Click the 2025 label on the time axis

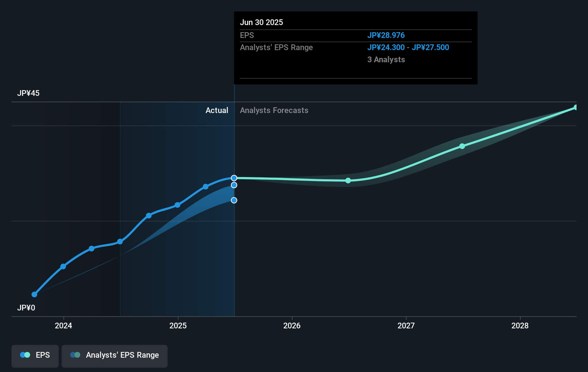coord(178,326)
